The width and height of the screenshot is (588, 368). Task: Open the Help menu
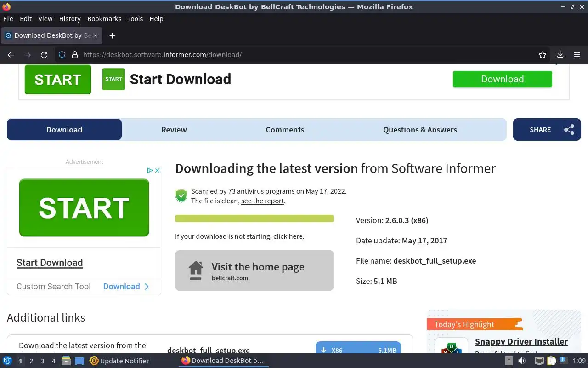click(156, 19)
